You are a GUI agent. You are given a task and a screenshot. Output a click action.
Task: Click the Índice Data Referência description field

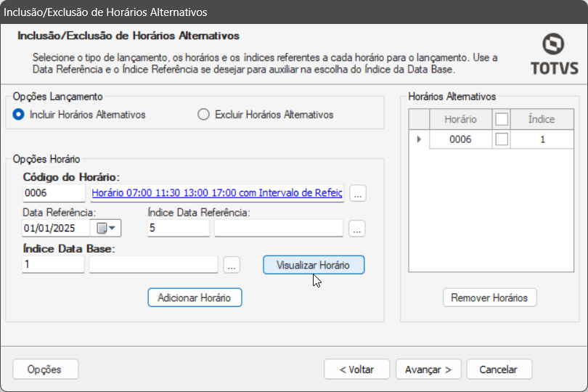point(279,228)
